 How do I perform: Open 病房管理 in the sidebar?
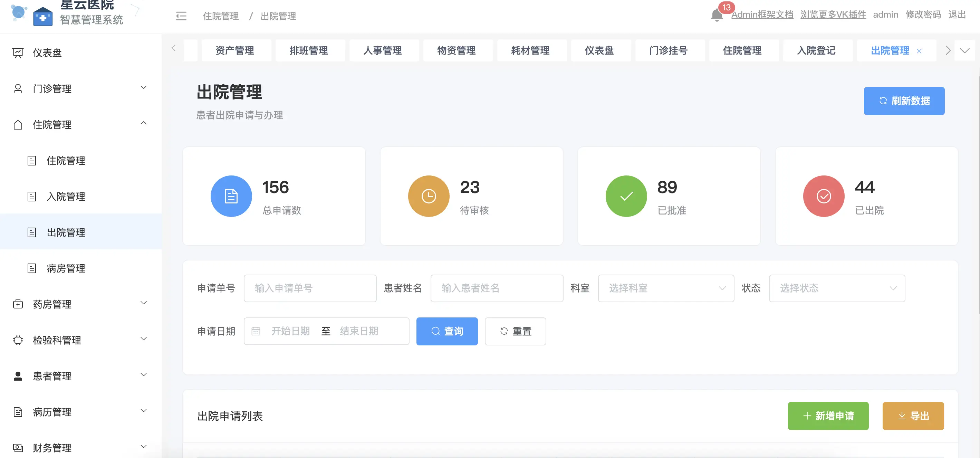pos(66,268)
